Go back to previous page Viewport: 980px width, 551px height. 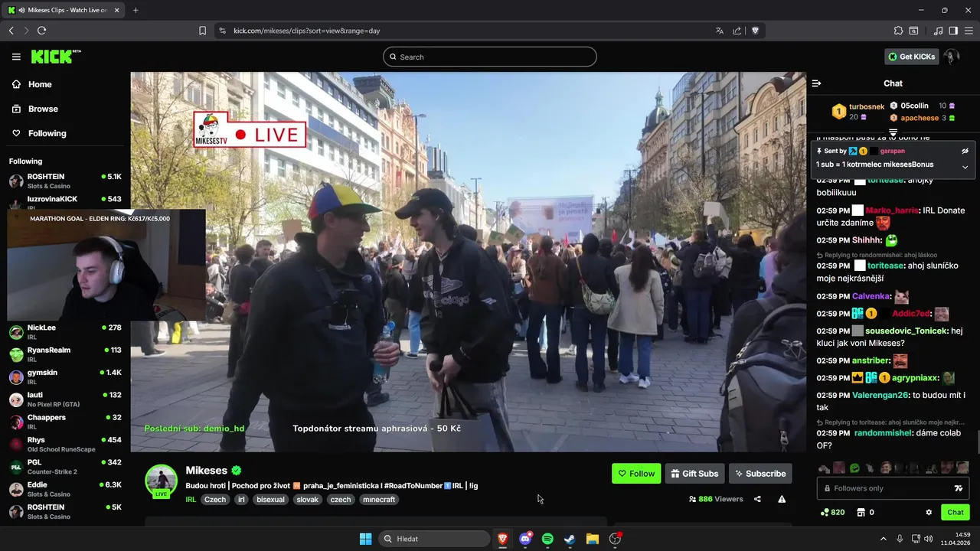pyautogui.click(x=11, y=31)
